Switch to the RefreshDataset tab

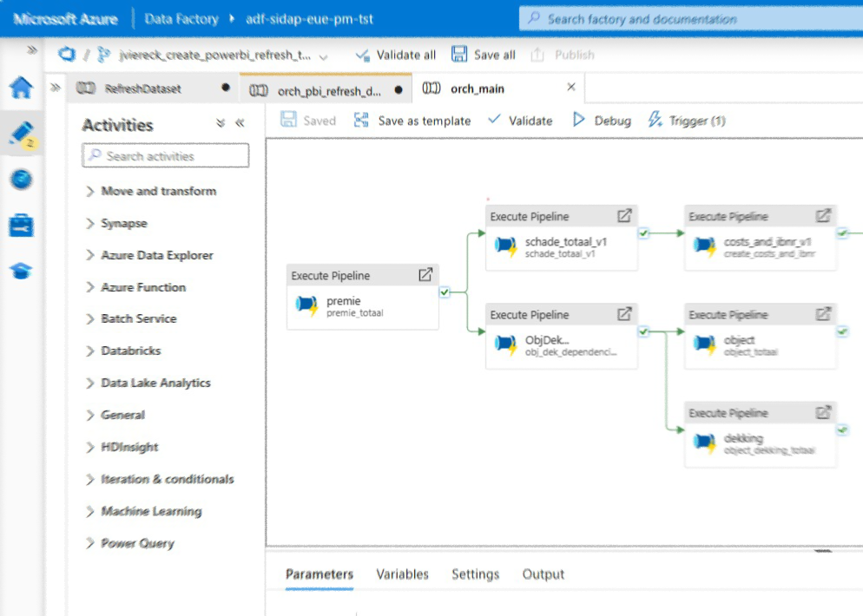(143, 88)
